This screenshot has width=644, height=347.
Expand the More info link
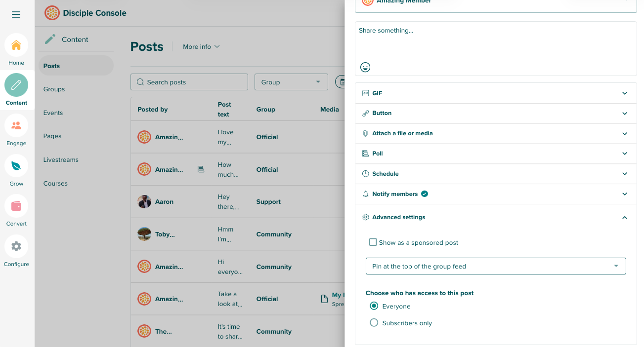[x=201, y=47]
